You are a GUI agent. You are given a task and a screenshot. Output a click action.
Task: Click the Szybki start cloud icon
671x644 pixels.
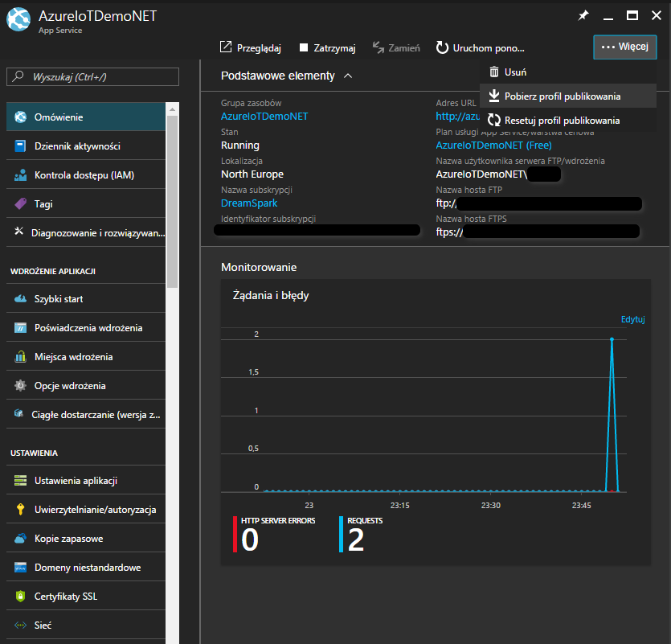coord(21,299)
